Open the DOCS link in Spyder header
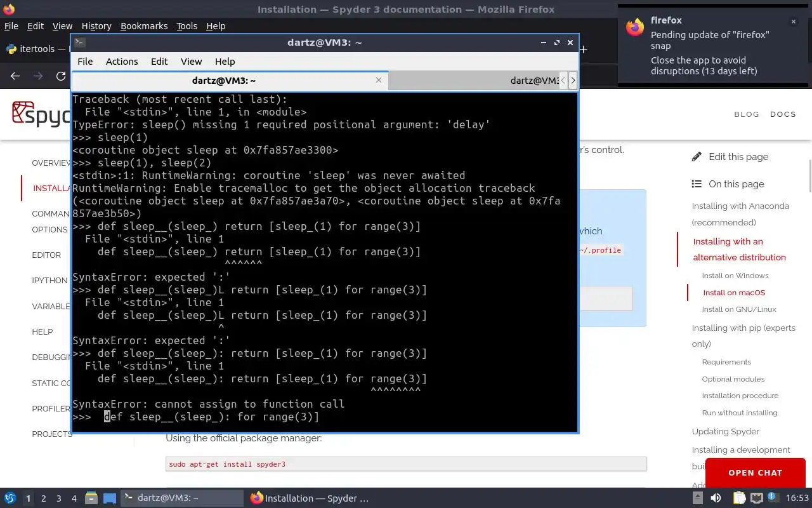The image size is (812, 508). (x=783, y=114)
